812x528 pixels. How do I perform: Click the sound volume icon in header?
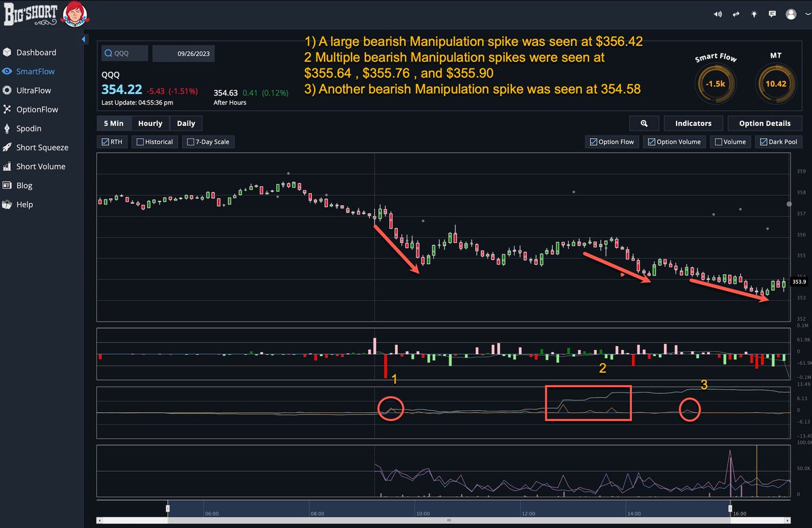click(x=718, y=14)
